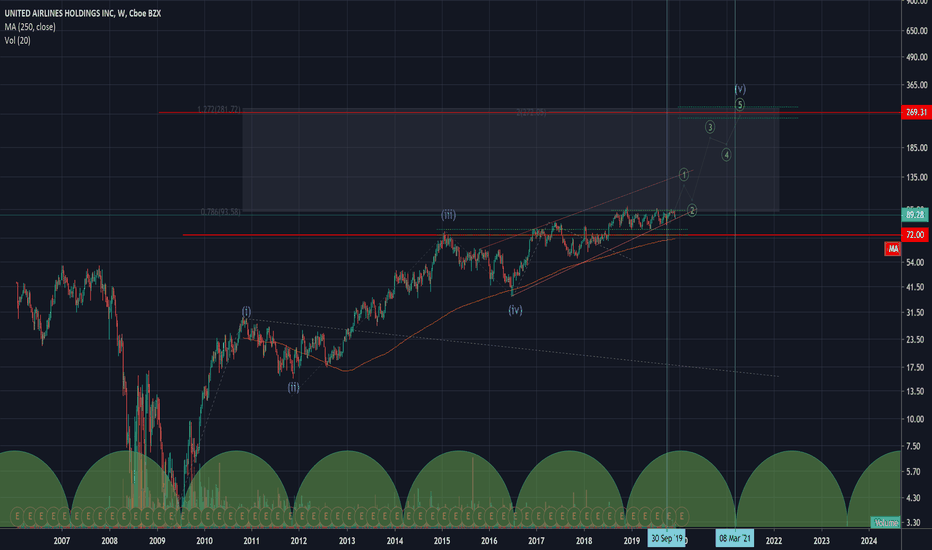Click the 0.786(93.58) Fibonacci level label
932x550 pixels.
[221, 212]
